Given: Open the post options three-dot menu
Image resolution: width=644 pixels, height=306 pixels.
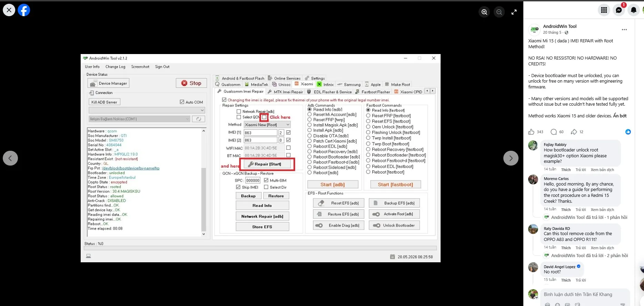Looking at the screenshot, I should tap(624, 30).
